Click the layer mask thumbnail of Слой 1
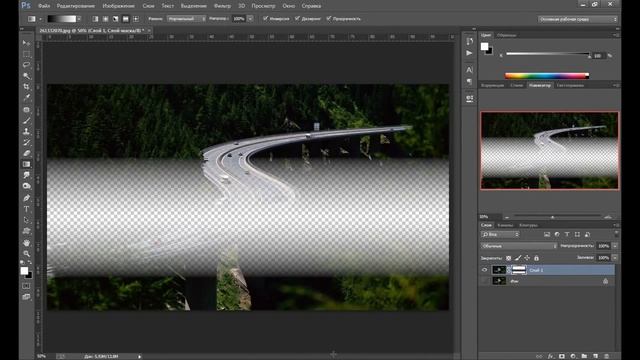Image resolution: width=640 pixels, height=360 pixels. point(519,270)
